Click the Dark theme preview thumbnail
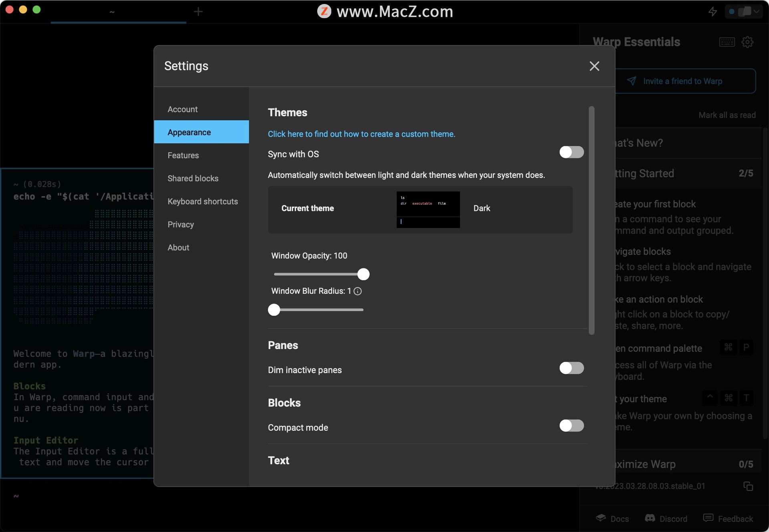This screenshot has width=769, height=532. tap(428, 210)
